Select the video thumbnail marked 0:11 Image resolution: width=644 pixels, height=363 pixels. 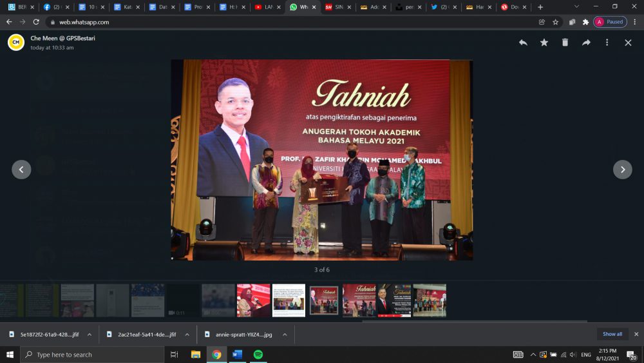coord(183,300)
